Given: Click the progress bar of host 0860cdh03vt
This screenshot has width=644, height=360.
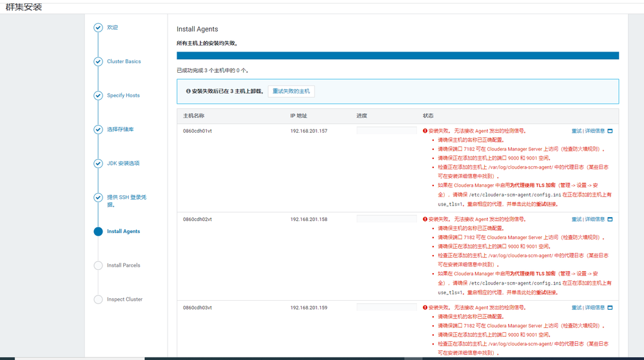Looking at the screenshot, I should pos(387,307).
